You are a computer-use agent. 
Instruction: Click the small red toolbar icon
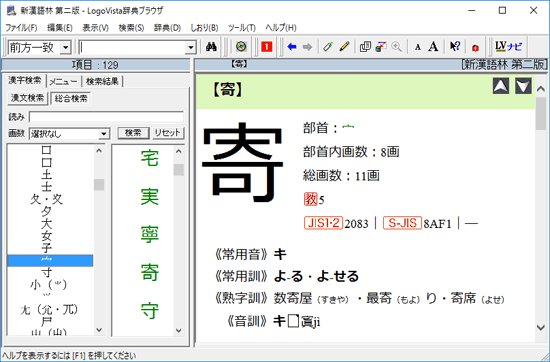[x=475, y=47]
